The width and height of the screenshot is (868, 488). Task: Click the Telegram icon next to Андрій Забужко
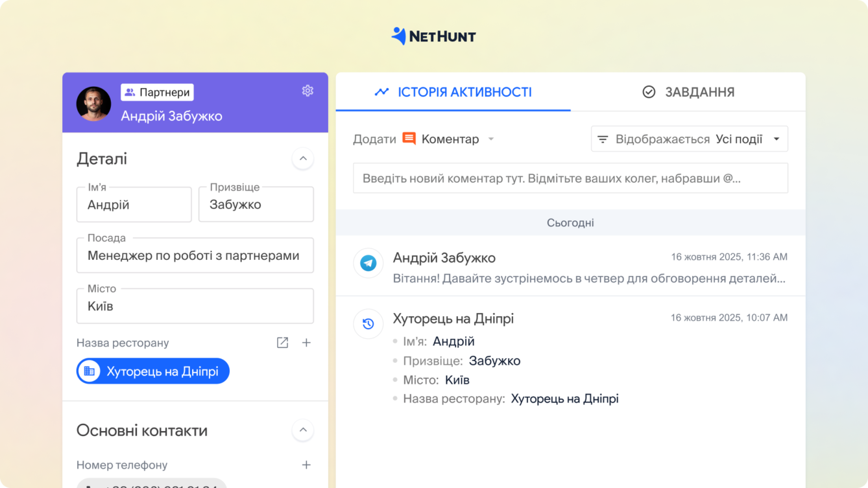pos(368,262)
